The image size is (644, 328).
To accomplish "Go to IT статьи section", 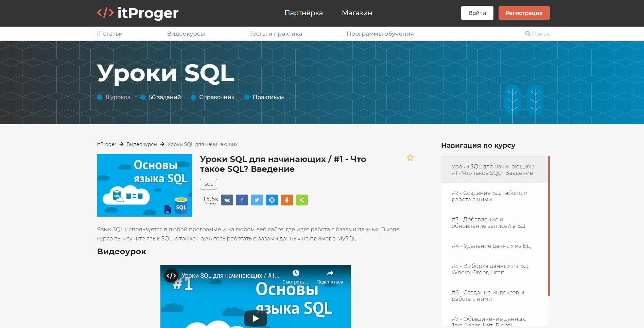I will click(x=110, y=34).
